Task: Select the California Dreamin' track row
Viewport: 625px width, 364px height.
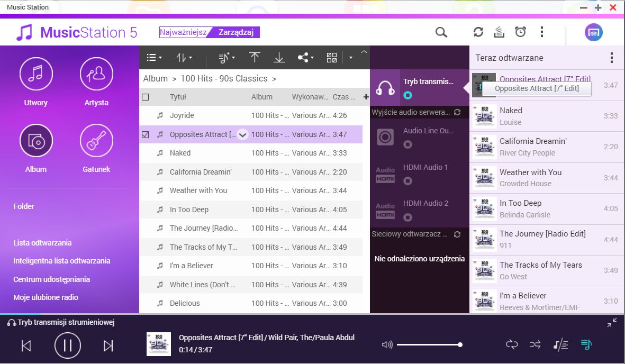Action: [x=251, y=172]
